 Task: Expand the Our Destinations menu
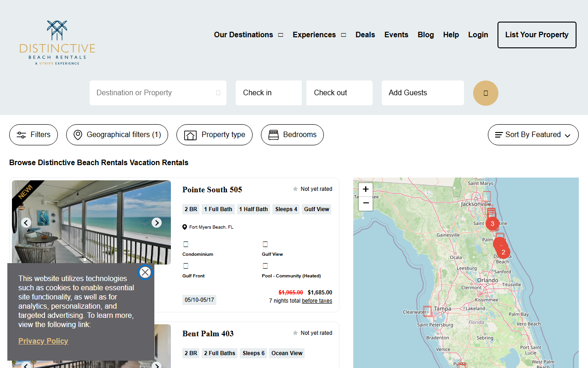[x=249, y=35]
